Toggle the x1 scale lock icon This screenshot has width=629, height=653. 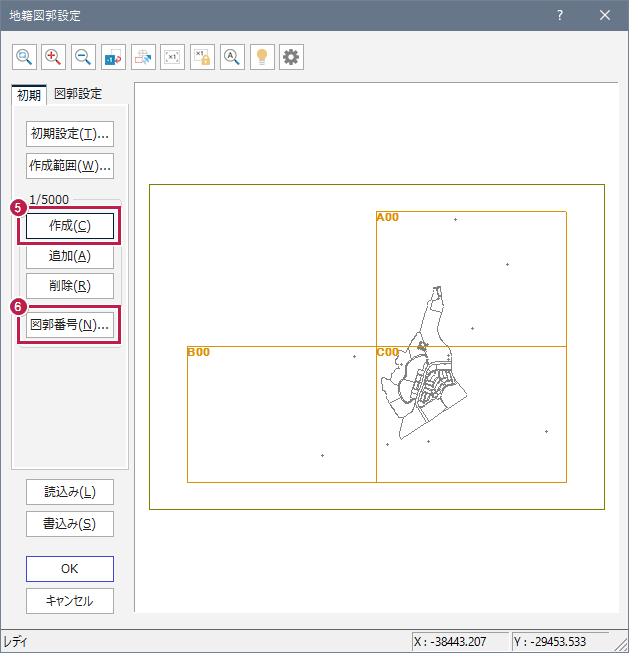tap(202, 57)
